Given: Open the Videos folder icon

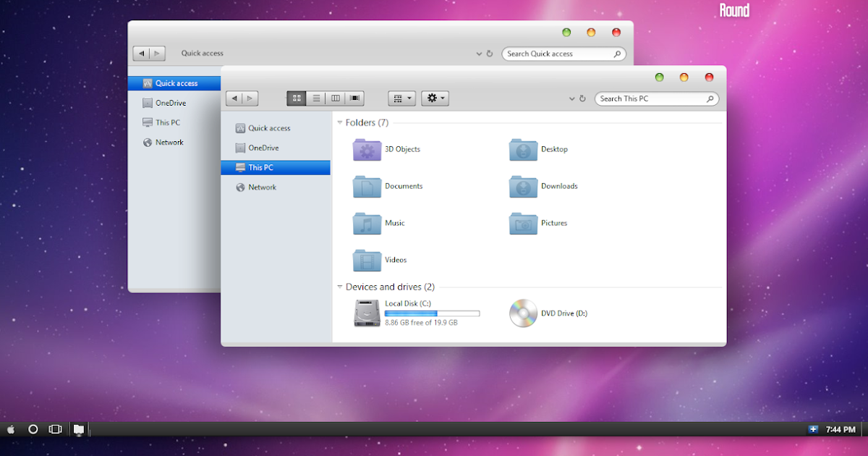Looking at the screenshot, I should pos(367,260).
